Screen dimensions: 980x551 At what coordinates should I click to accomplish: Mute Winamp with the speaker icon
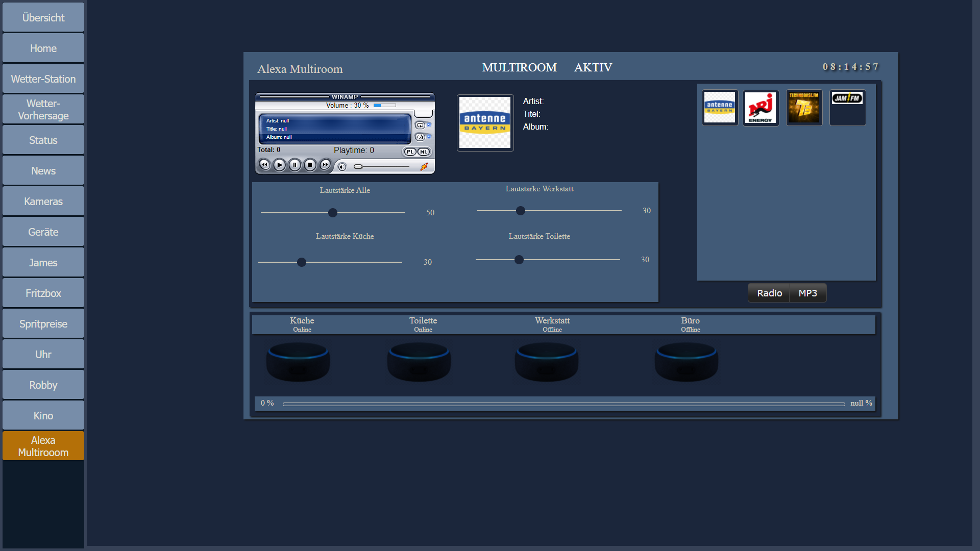pyautogui.click(x=342, y=167)
